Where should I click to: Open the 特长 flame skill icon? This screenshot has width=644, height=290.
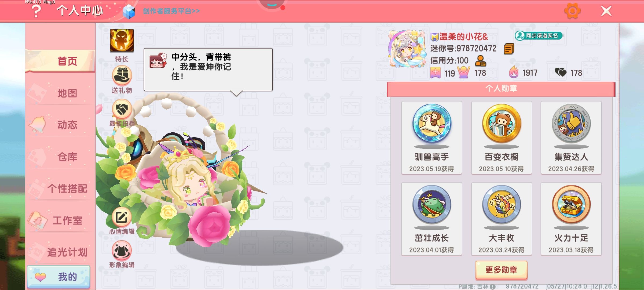pos(122,41)
